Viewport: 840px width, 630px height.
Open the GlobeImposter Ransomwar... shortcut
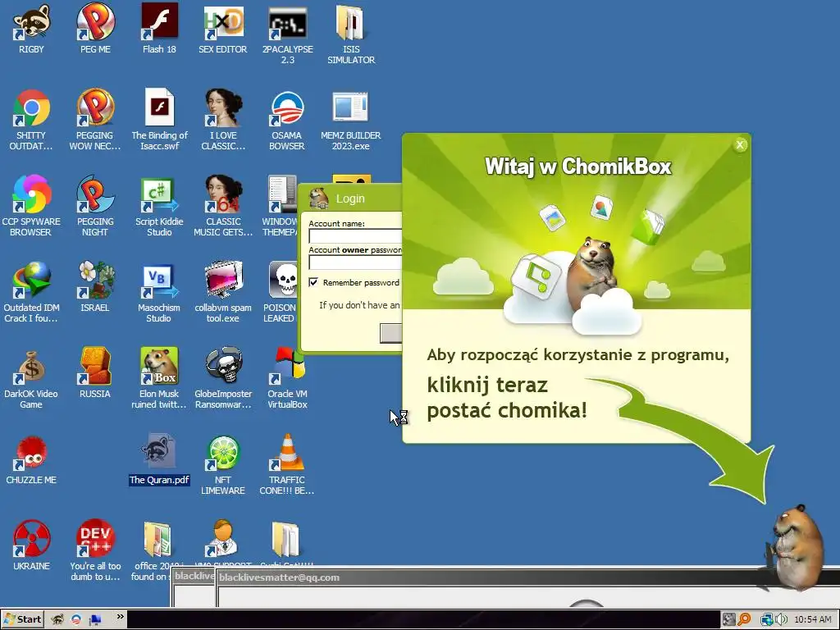click(223, 367)
